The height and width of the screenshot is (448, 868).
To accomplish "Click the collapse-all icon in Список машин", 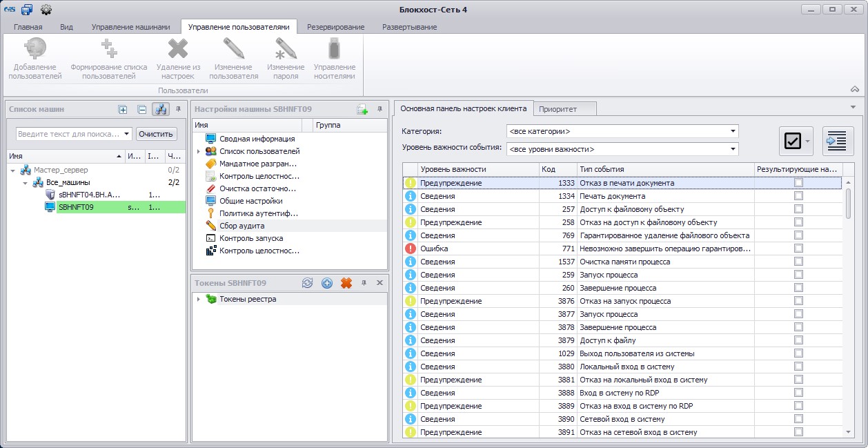I will pyautogui.click(x=141, y=109).
